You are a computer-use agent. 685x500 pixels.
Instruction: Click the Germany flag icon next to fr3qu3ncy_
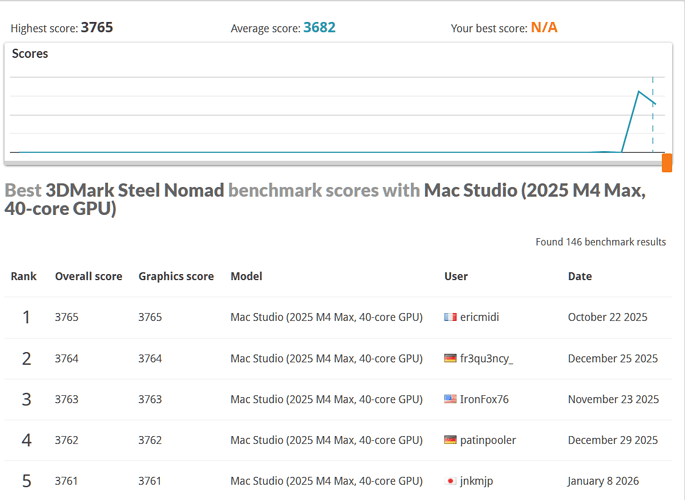450,359
